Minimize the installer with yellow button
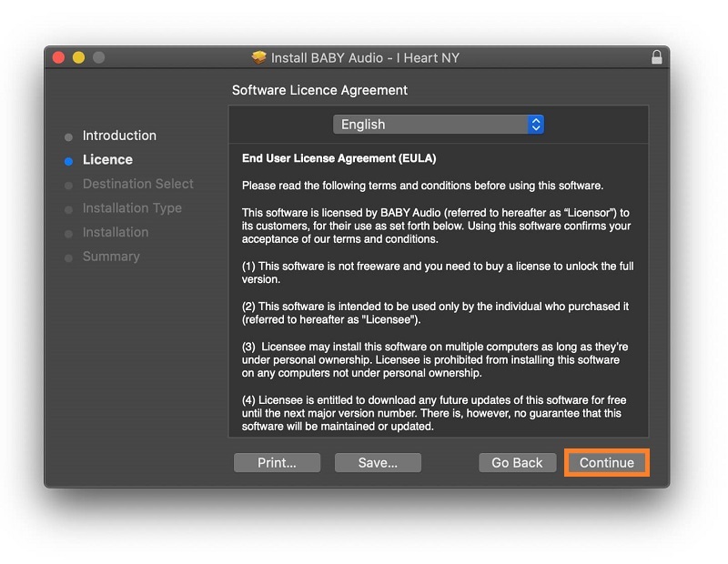The width and height of the screenshot is (728, 564). [78, 57]
